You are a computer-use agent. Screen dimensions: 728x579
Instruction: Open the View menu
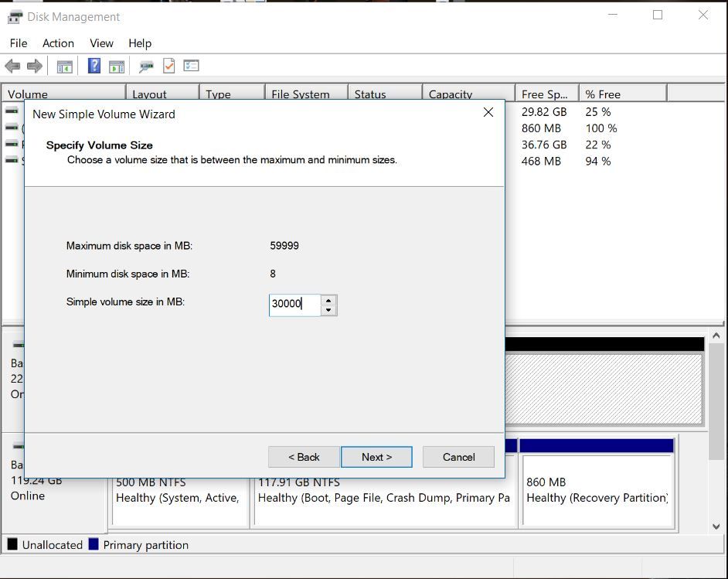[x=100, y=43]
